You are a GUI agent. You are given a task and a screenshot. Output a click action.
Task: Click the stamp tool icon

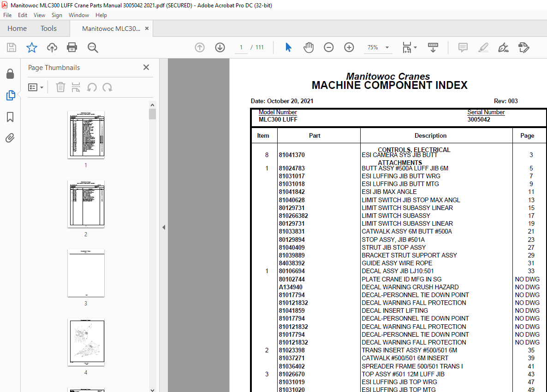[x=523, y=47]
